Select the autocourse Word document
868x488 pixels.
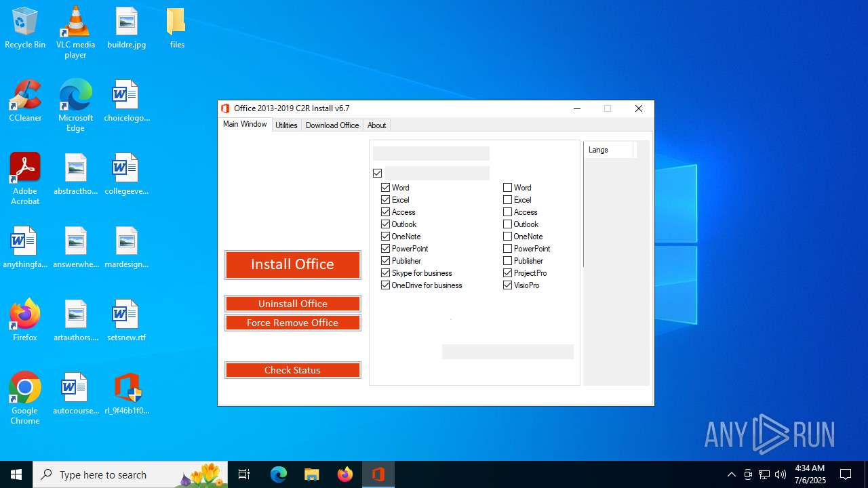[x=75, y=394]
